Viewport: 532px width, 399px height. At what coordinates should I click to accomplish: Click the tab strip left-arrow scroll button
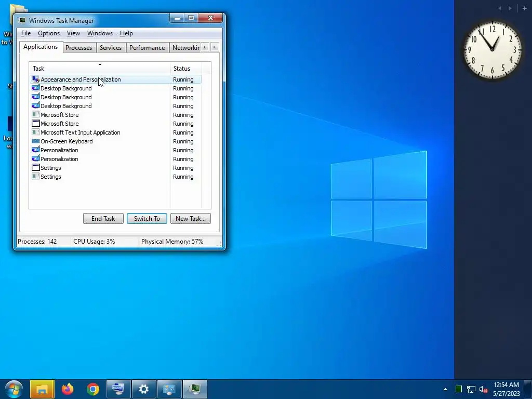[x=205, y=47]
